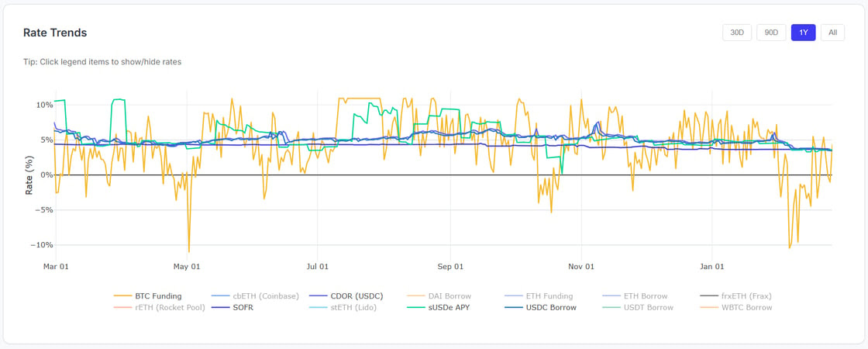The width and height of the screenshot is (868, 349).
Task: Show the cbETH (Coinbase) rate series
Action: (265, 295)
